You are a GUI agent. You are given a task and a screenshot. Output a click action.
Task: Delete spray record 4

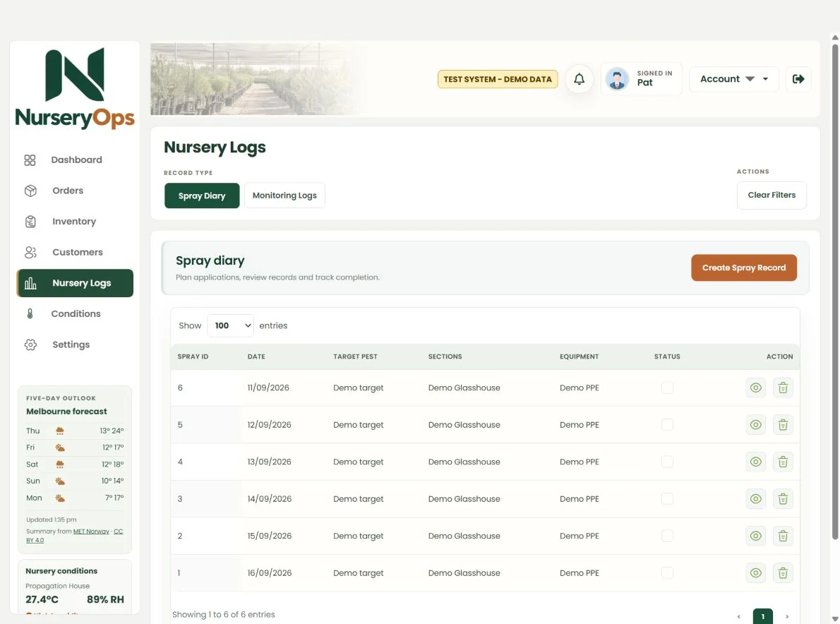point(783,462)
